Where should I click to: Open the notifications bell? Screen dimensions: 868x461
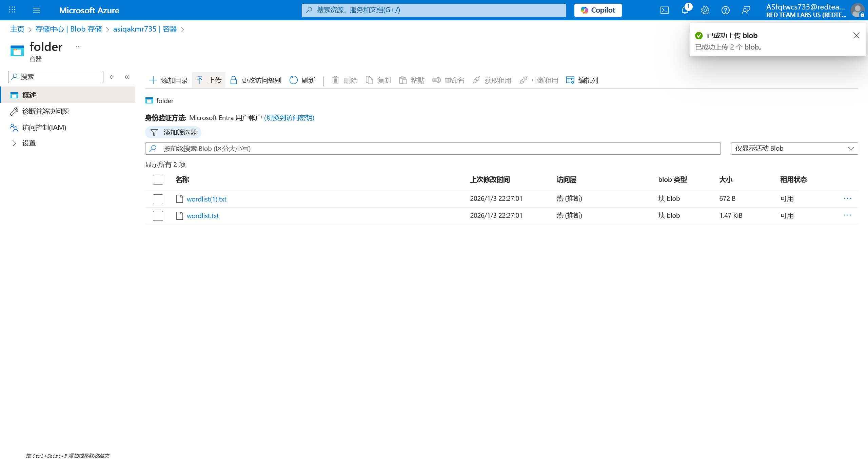pyautogui.click(x=685, y=10)
